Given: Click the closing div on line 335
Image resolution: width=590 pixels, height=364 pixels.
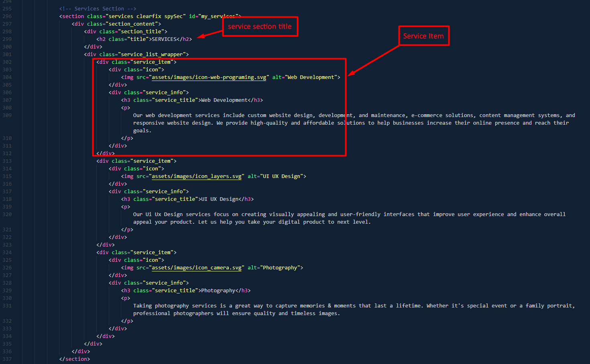Looking at the screenshot, I should [x=93, y=344].
